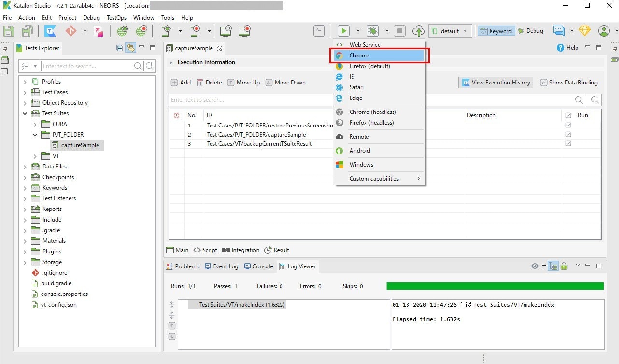
Task: Toggle Run checkbox for restorePreviousScreenshot row
Action: point(568,125)
